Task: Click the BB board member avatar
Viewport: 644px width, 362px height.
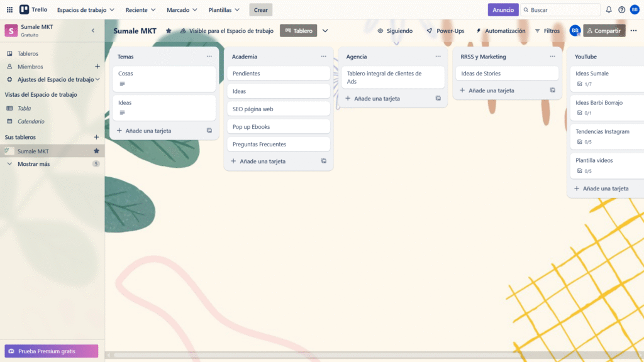Action: [x=575, y=30]
